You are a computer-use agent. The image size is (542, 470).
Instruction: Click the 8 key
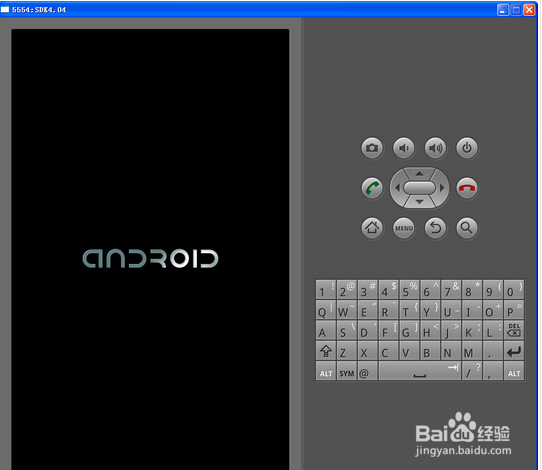[472, 289]
